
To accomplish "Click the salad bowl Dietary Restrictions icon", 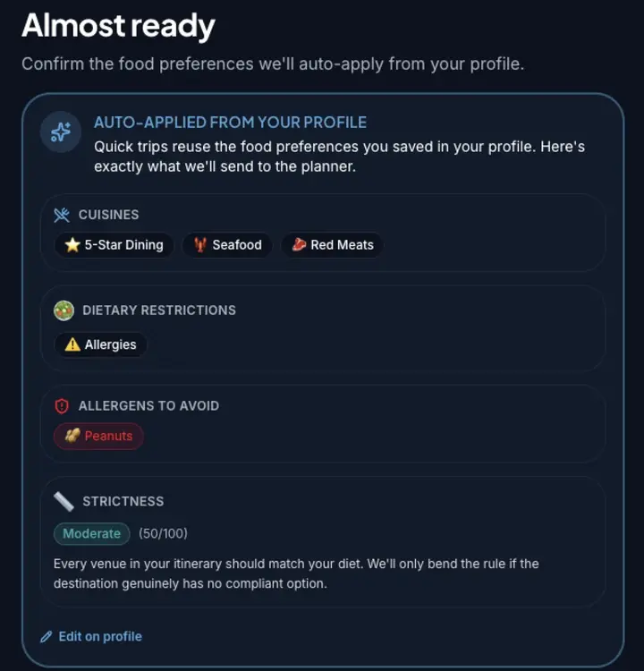I will tap(64, 310).
